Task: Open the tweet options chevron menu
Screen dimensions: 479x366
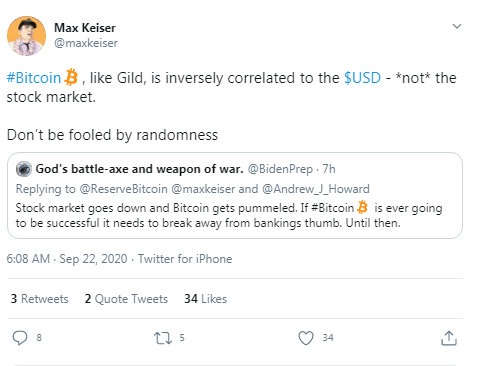Action: [x=457, y=26]
